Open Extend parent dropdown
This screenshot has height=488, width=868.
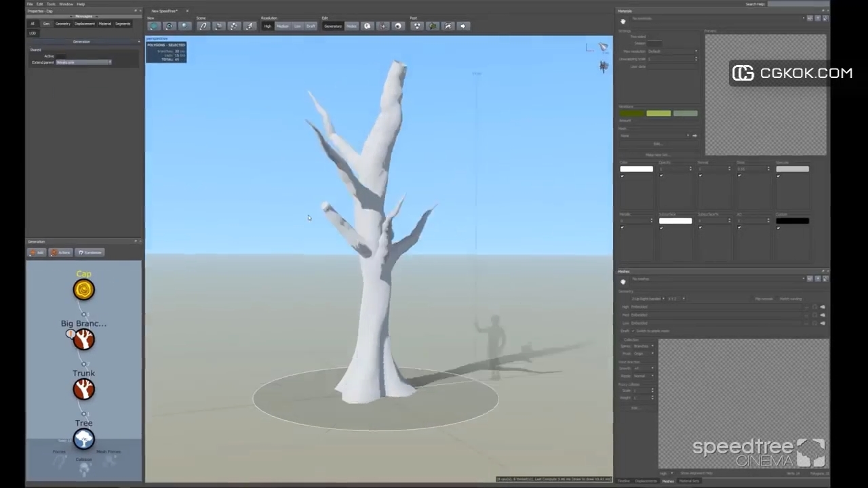point(83,62)
